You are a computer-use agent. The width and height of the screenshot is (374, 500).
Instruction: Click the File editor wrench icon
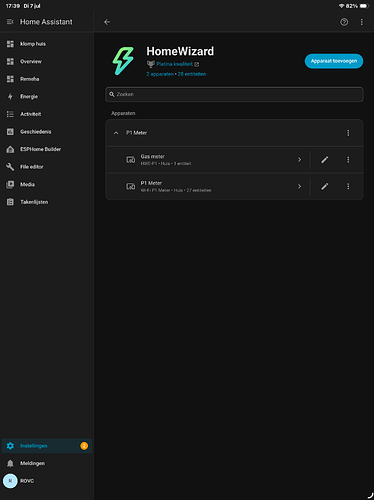[x=10, y=167]
